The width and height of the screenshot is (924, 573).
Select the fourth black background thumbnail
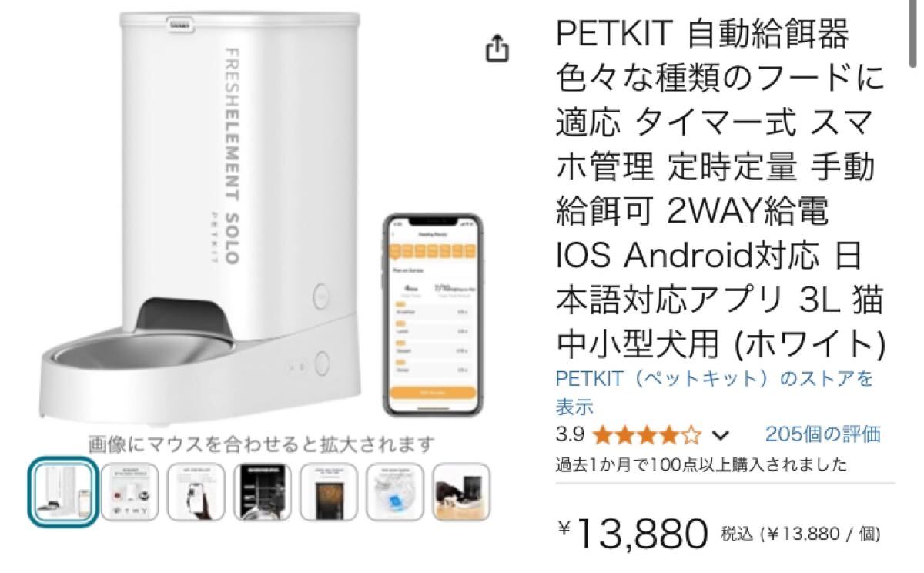point(263,491)
